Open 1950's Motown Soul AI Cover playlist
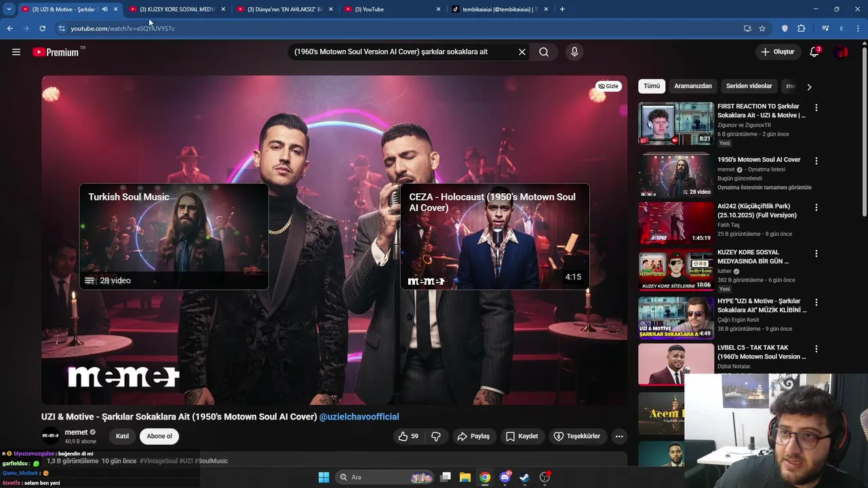This screenshot has height=488, width=868. click(x=759, y=160)
